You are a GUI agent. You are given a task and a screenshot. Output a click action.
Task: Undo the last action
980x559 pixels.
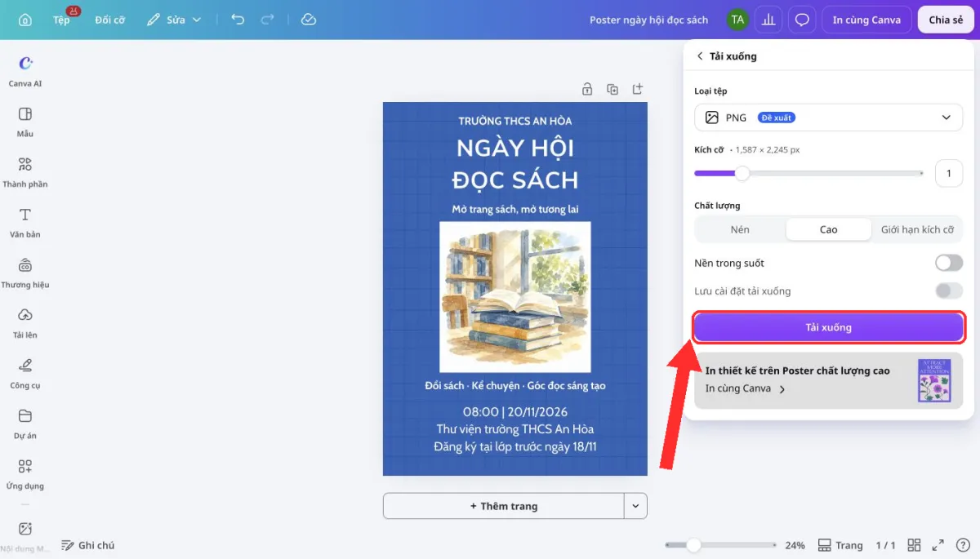[238, 20]
